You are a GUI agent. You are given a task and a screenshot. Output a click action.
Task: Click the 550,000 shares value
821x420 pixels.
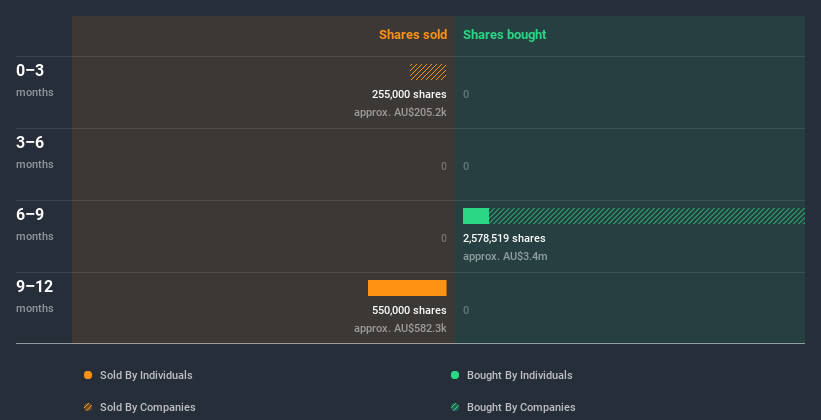pyautogui.click(x=409, y=310)
